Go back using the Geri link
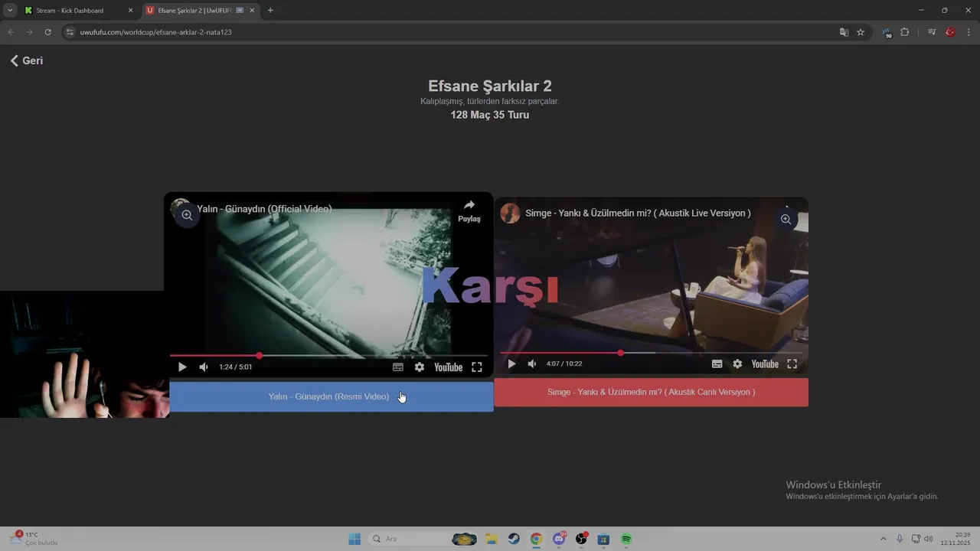 [x=27, y=60]
